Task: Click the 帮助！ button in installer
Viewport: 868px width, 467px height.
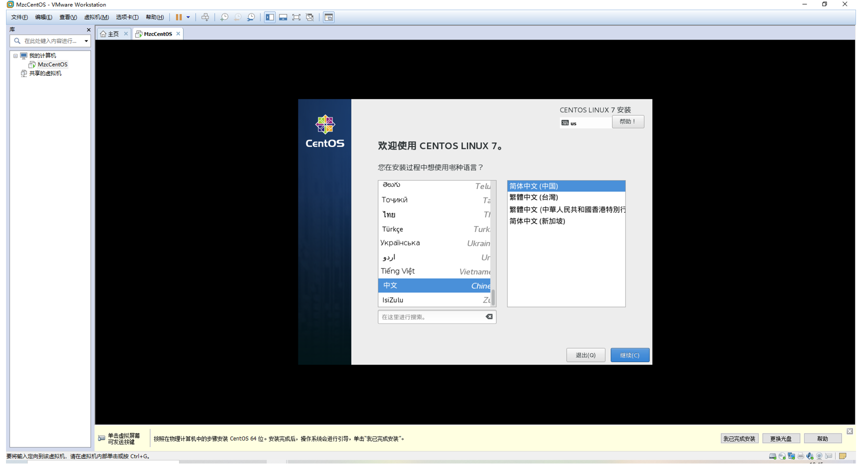Action: pyautogui.click(x=627, y=122)
